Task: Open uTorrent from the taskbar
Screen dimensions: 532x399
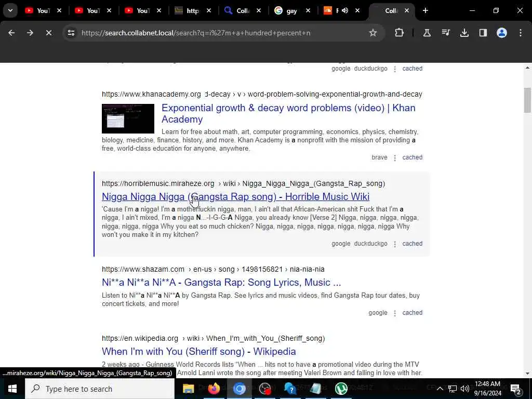Action: point(341,389)
